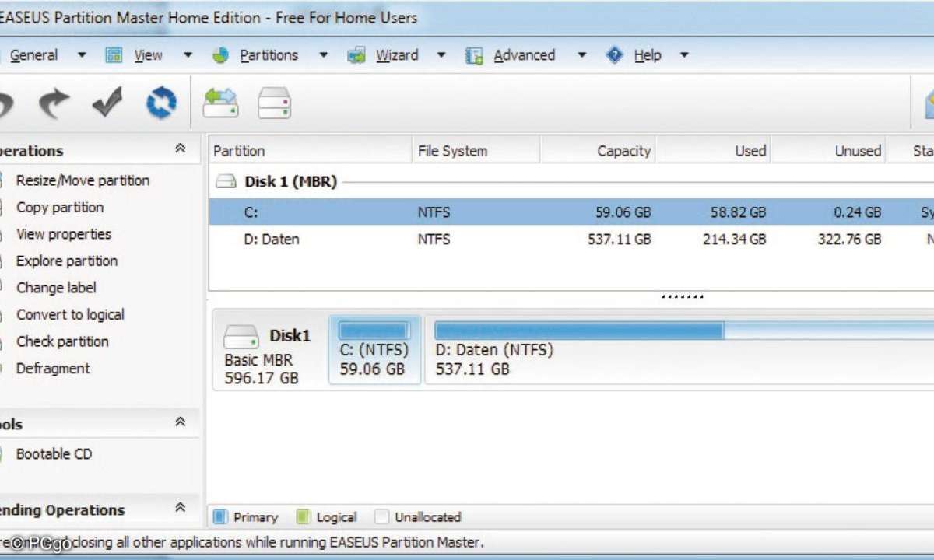Image resolution: width=934 pixels, height=560 pixels.
Task: Click the 596.17 GB disk size text
Action: point(262,379)
